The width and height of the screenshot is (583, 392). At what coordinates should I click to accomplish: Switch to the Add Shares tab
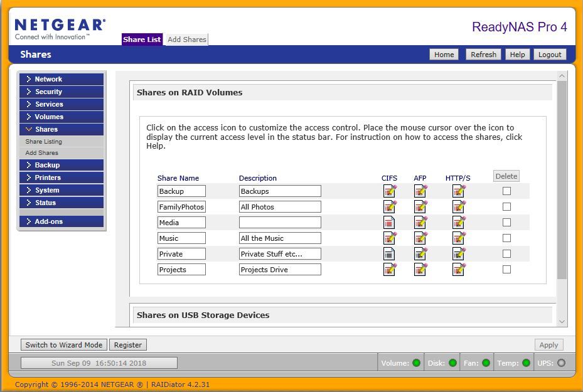click(x=186, y=40)
